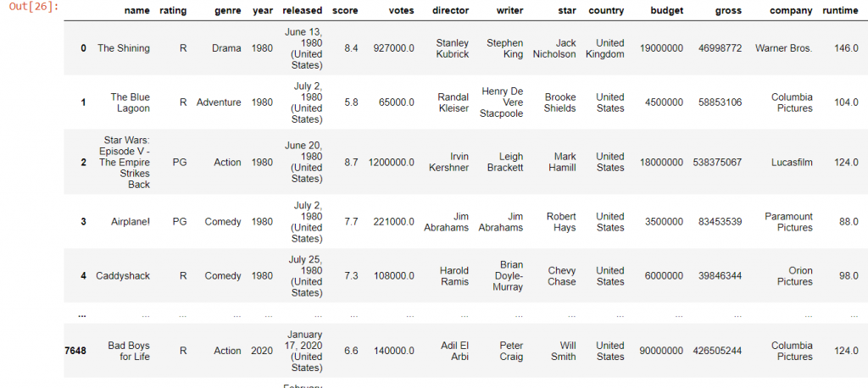Select the 'rating' column header
The image size is (868, 388).
[173, 10]
